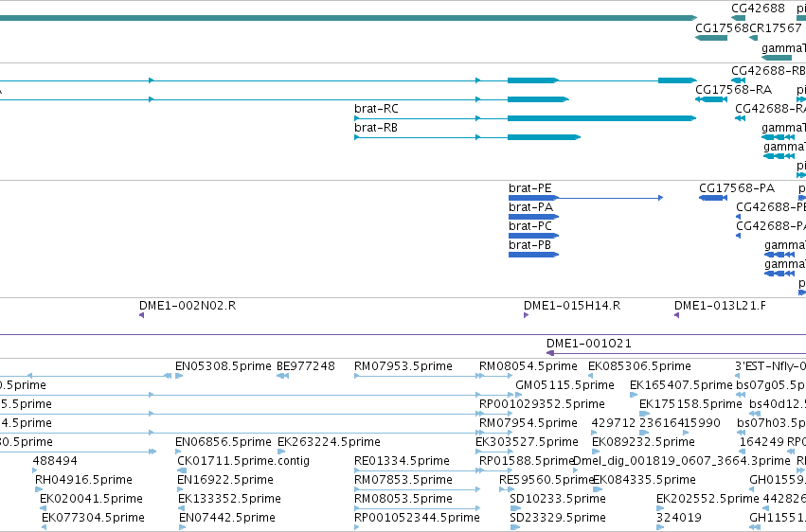806x532 pixels.
Task: Select the DME1-015H14.R purple arrow marker
Action: point(526,315)
